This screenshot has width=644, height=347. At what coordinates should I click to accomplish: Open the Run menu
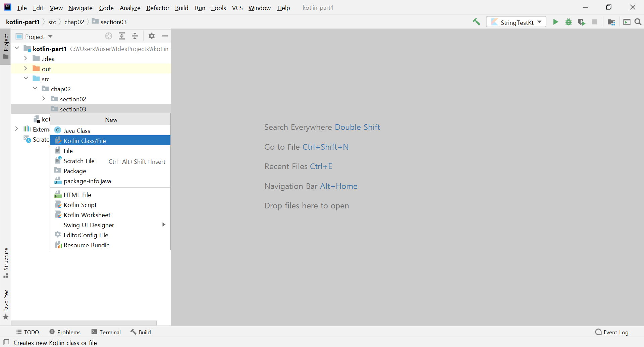tap(200, 8)
